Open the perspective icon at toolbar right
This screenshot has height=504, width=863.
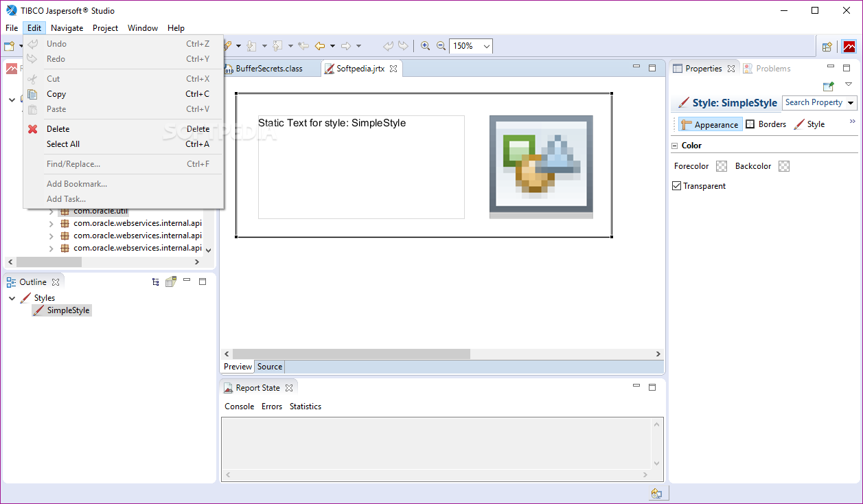[827, 47]
